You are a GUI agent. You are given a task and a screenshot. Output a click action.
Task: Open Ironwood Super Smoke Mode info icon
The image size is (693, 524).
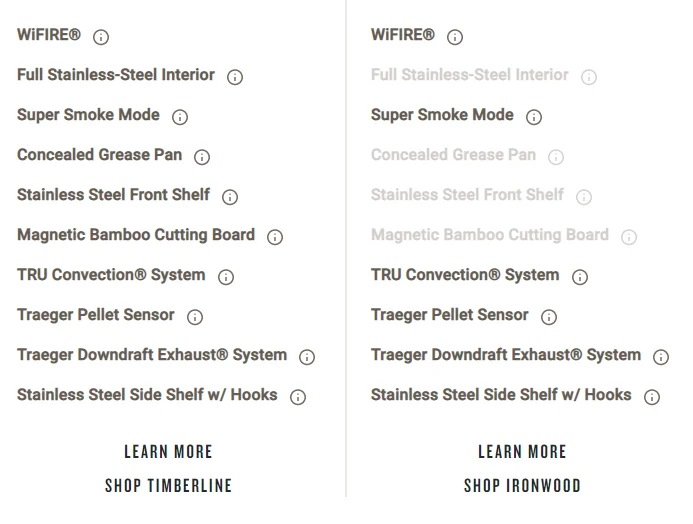534,117
